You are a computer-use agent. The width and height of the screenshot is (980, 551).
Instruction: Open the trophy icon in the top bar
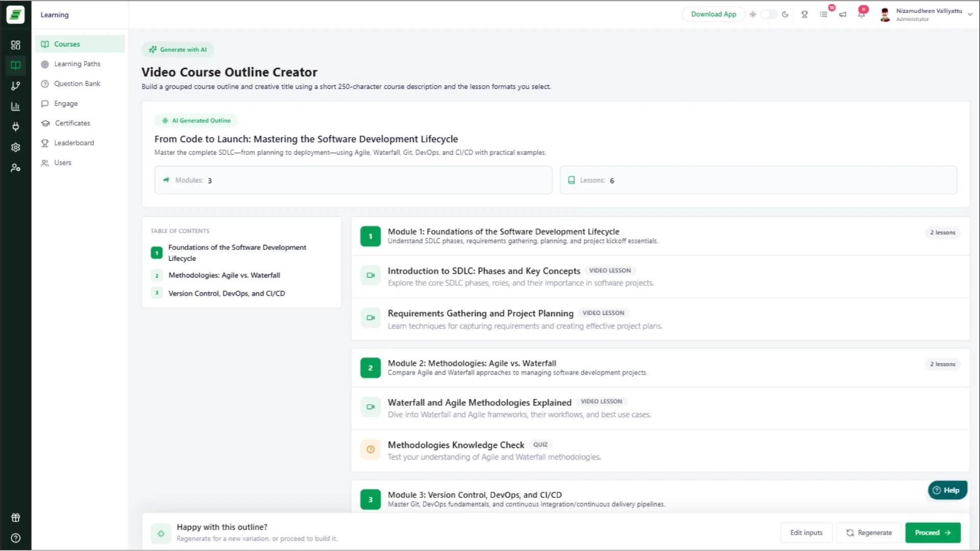pos(804,14)
